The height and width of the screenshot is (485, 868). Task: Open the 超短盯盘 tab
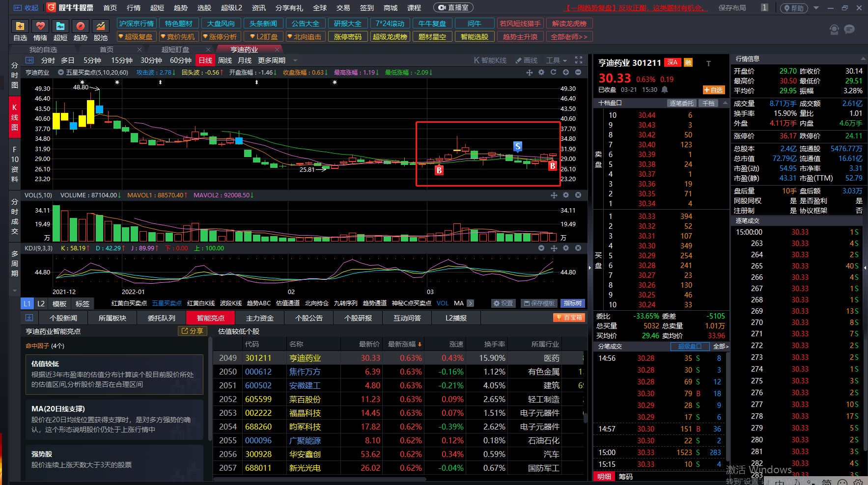point(175,50)
